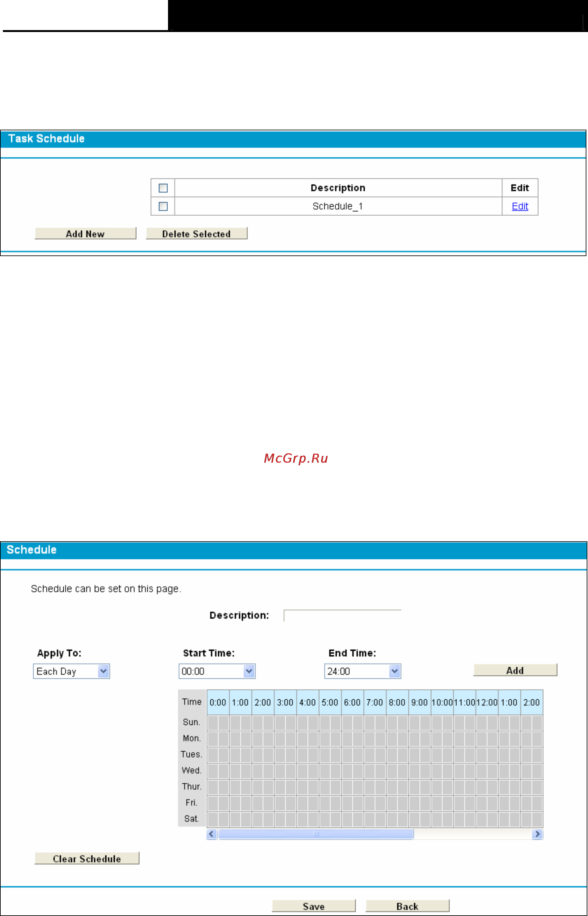Open the Apply To dropdown

point(71,672)
